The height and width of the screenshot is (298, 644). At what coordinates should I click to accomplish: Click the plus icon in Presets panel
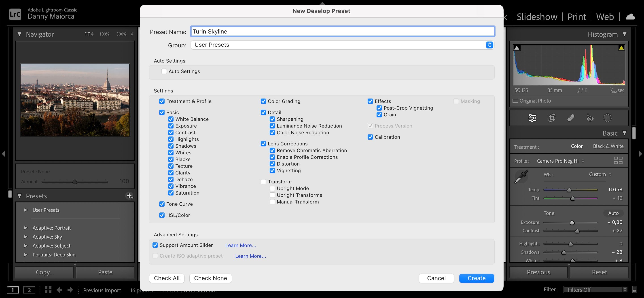pyautogui.click(x=129, y=196)
